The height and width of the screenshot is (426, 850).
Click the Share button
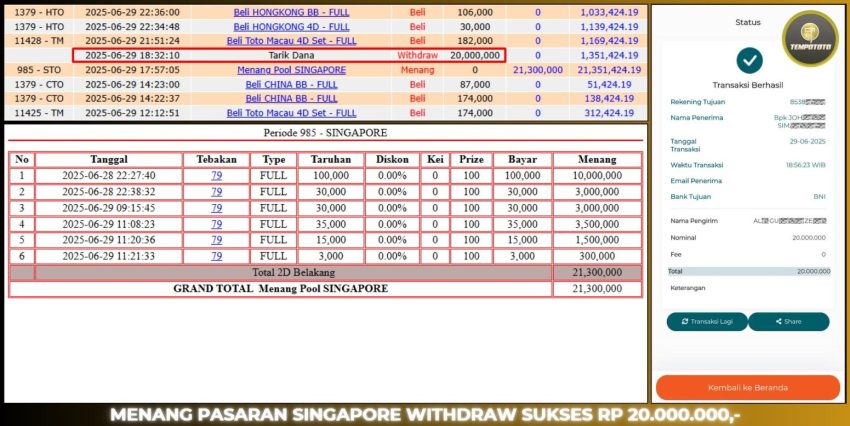click(789, 321)
